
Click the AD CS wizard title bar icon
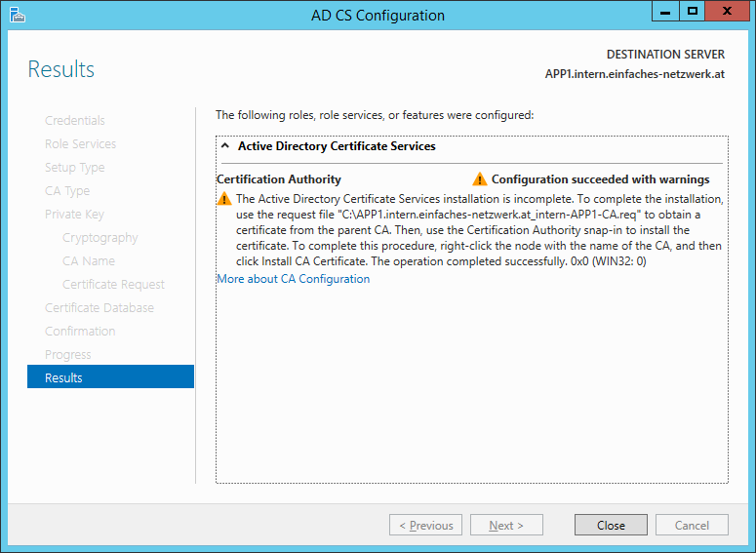coord(17,15)
